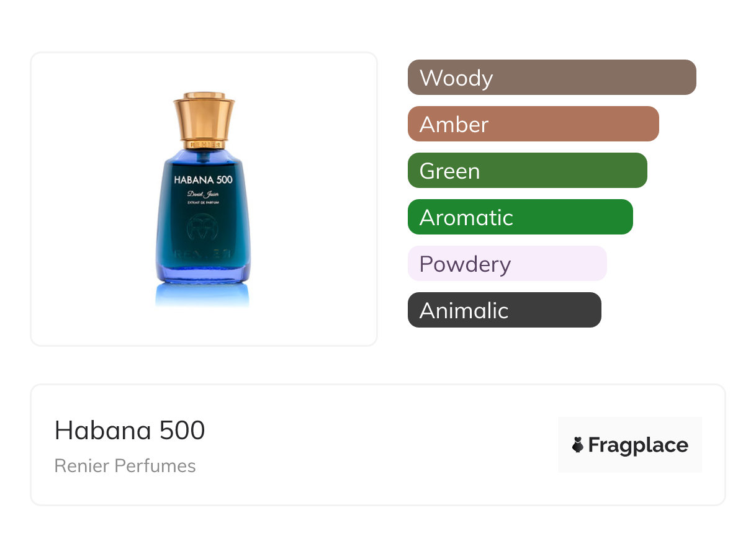Click the embossed RENIER text on bottle base

[202, 256]
